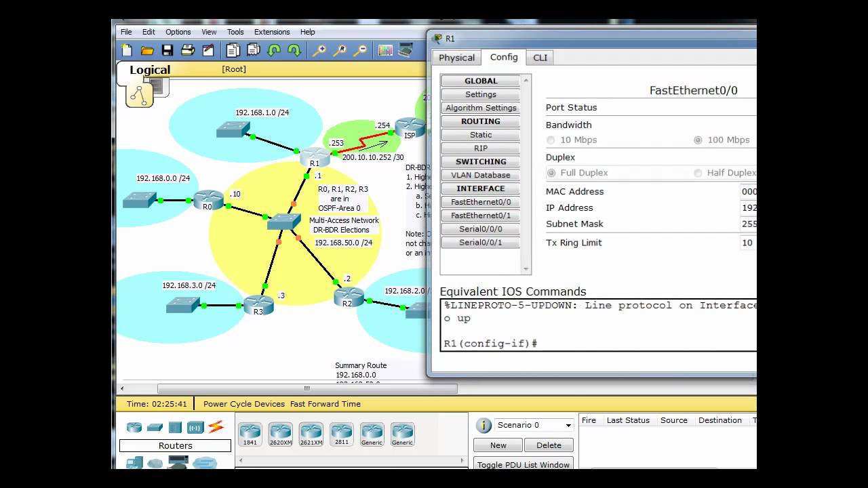Open the View menu
The height and width of the screenshot is (488, 868).
pyautogui.click(x=209, y=32)
